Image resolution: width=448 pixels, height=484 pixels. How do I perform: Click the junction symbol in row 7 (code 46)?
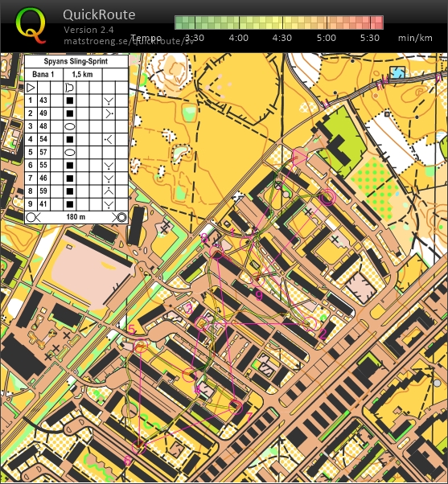pos(109,178)
